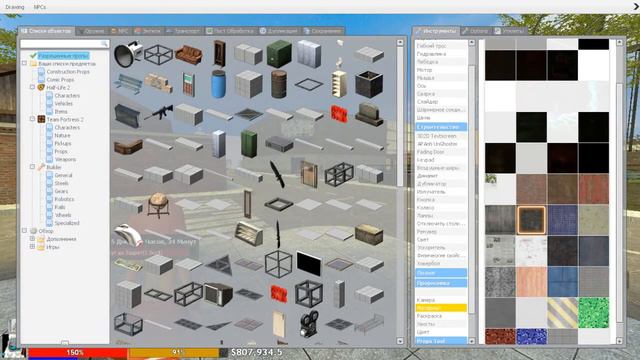Collapse the Строительство tool category
The image size is (640, 360).
(x=441, y=127)
